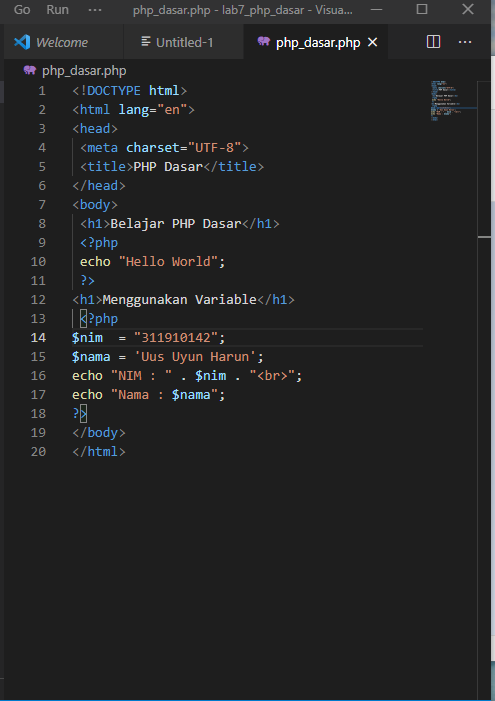The height and width of the screenshot is (701, 495).
Task: Open the Go menu
Action: tap(22, 9)
